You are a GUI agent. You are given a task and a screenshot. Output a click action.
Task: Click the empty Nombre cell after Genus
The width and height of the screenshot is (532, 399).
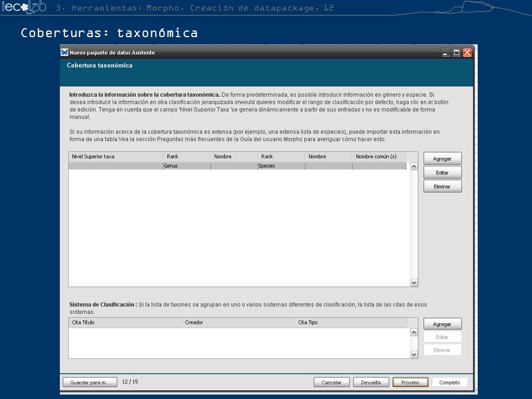click(234, 166)
